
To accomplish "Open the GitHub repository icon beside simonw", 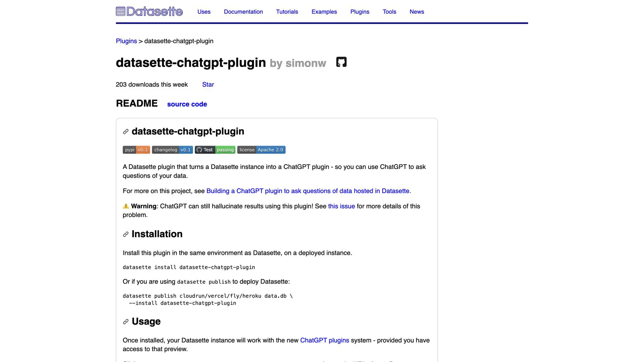I will click(341, 62).
